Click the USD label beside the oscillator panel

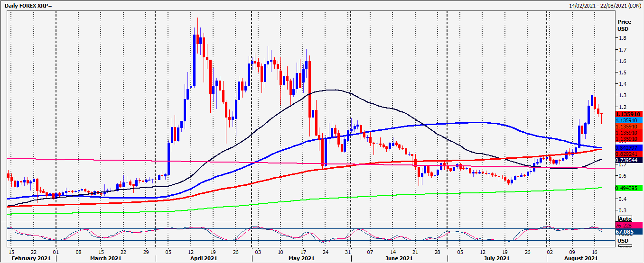point(623,241)
